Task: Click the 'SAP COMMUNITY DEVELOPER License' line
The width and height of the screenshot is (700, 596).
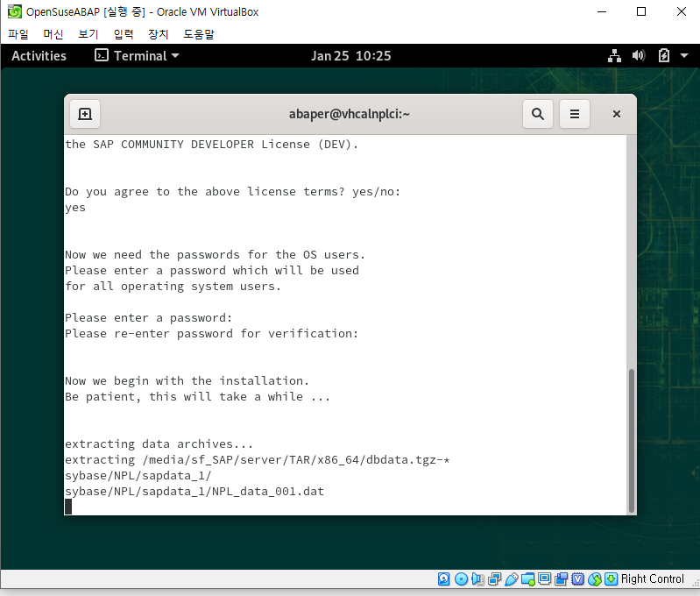Action: 212,145
